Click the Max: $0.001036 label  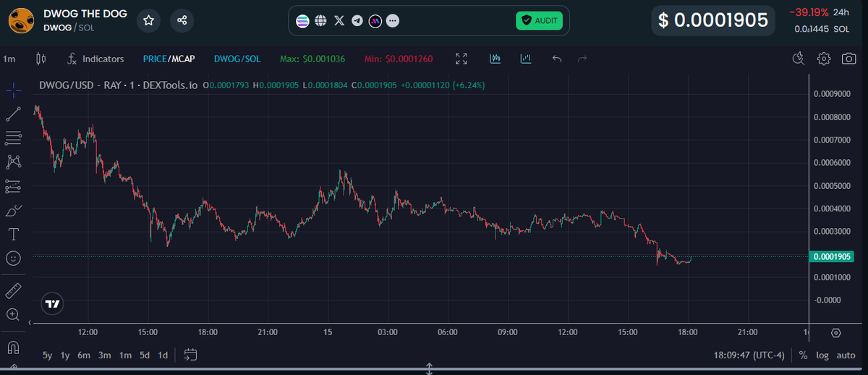click(312, 59)
